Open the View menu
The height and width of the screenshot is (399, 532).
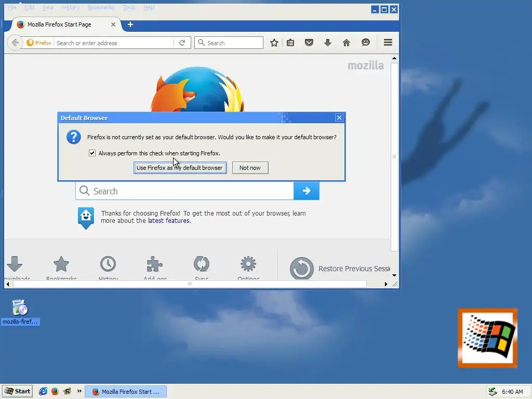click(x=48, y=7)
